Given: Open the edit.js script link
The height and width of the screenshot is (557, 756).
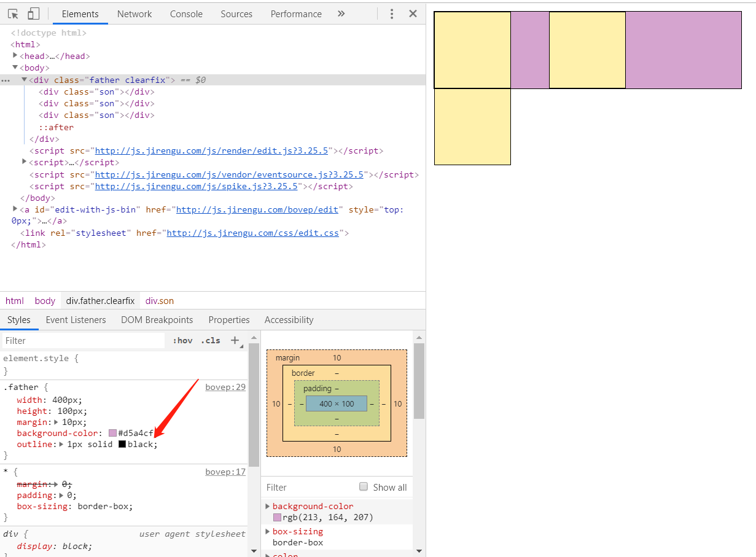Looking at the screenshot, I should [212, 150].
